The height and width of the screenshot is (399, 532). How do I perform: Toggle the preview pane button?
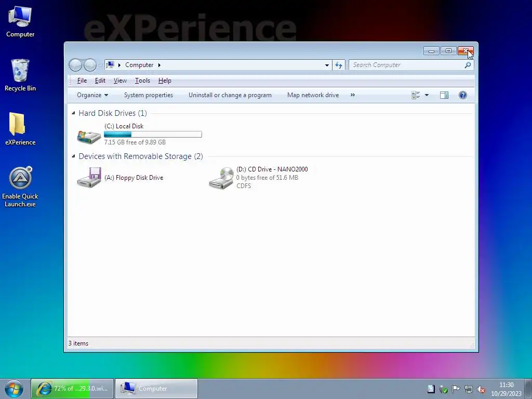click(x=444, y=95)
